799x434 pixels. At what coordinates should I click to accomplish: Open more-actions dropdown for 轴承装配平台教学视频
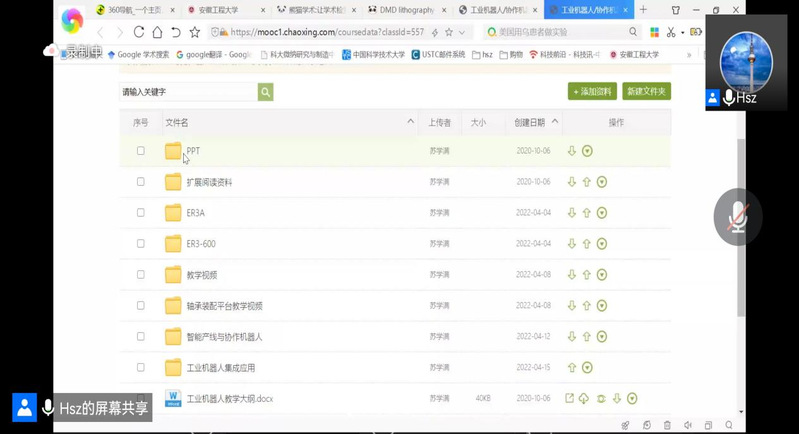click(602, 305)
